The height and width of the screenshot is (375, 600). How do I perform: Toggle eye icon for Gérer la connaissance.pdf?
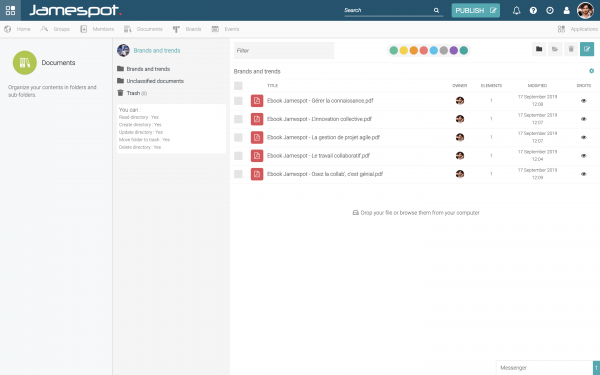coord(584,101)
